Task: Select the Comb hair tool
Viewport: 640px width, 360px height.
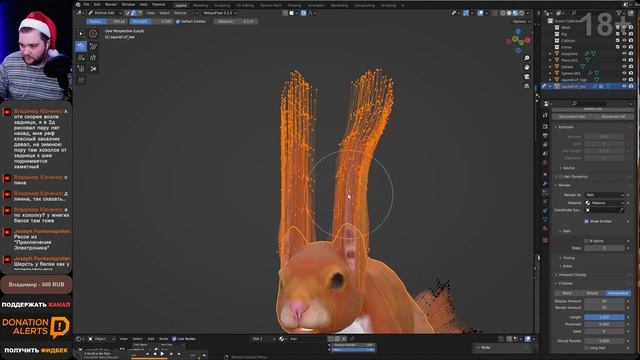Action: point(81,46)
